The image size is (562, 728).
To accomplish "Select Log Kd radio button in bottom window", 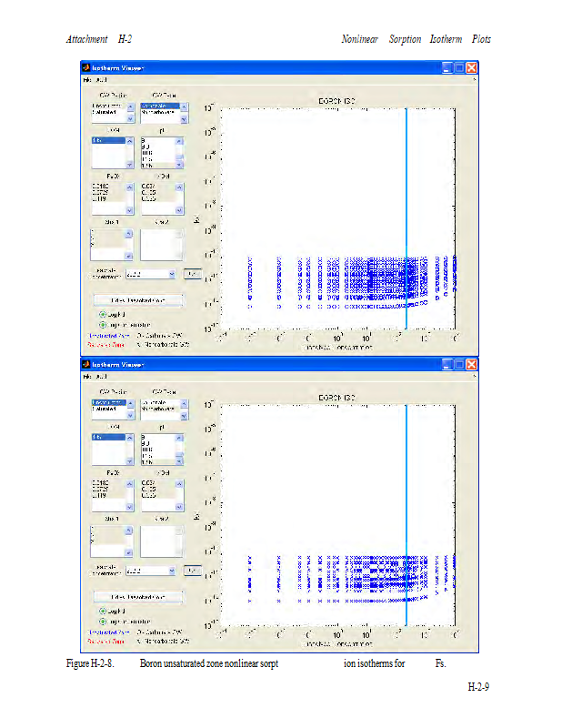I will 103,611.
